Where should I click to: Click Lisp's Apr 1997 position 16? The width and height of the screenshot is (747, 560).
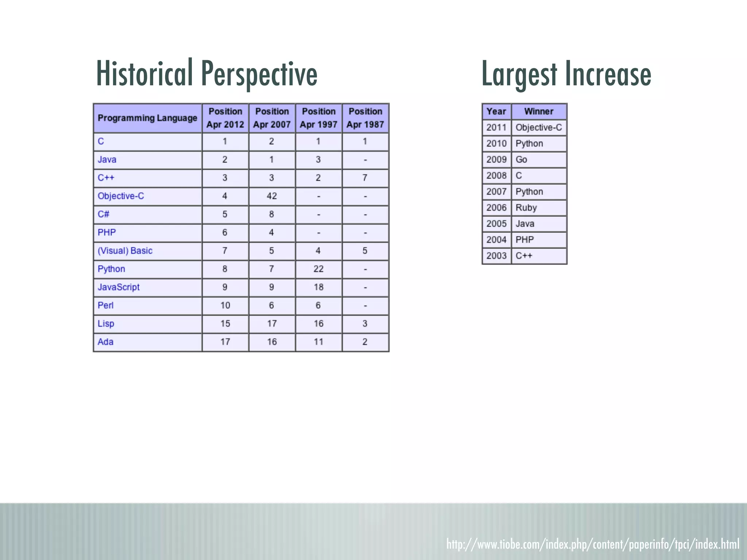point(319,324)
